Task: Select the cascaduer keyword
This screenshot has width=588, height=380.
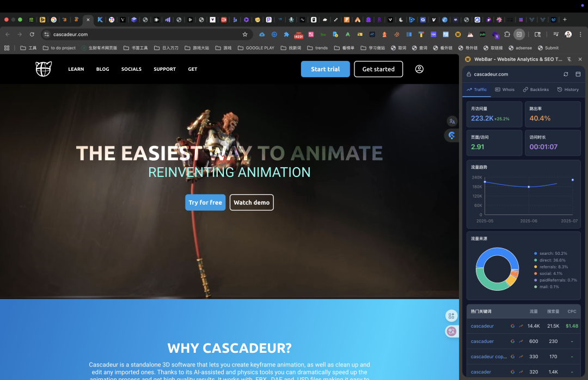Action: (482, 341)
